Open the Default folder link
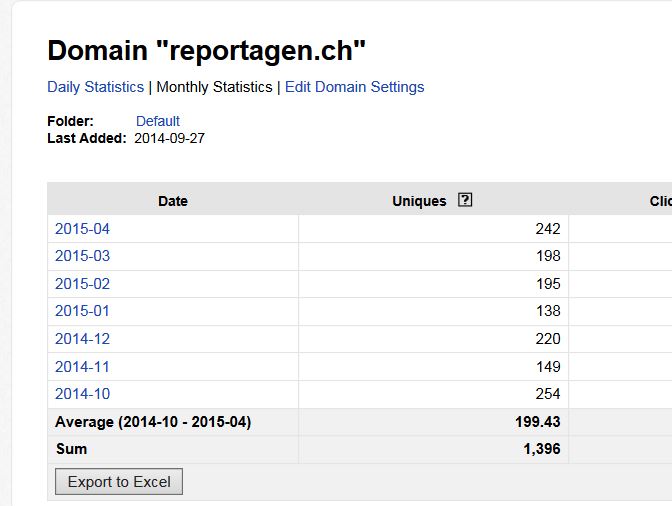 158,121
